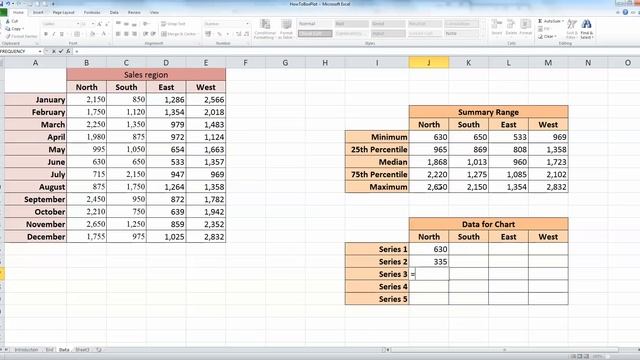
Task: Select the Normal cell style
Action: coord(315,24)
